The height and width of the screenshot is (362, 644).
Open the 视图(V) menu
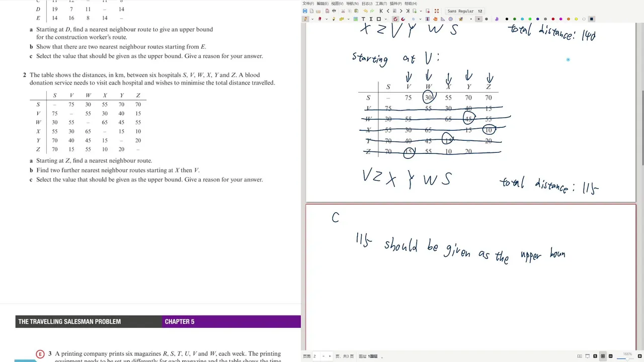[x=337, y=4]
